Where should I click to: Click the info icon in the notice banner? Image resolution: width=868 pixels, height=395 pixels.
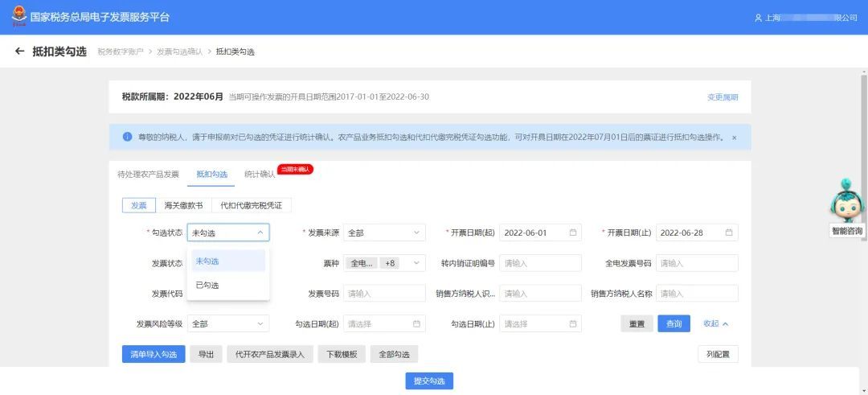coord(127,136)
